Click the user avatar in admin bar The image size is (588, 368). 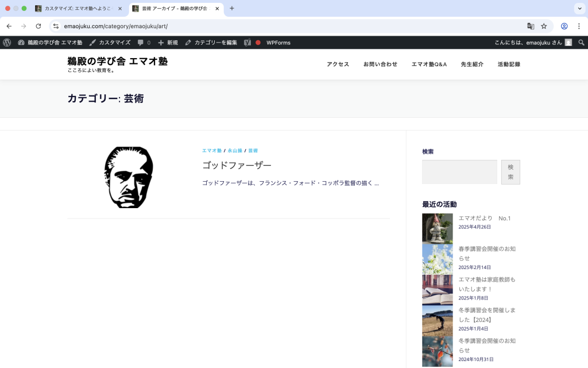[x=568, y=43]
